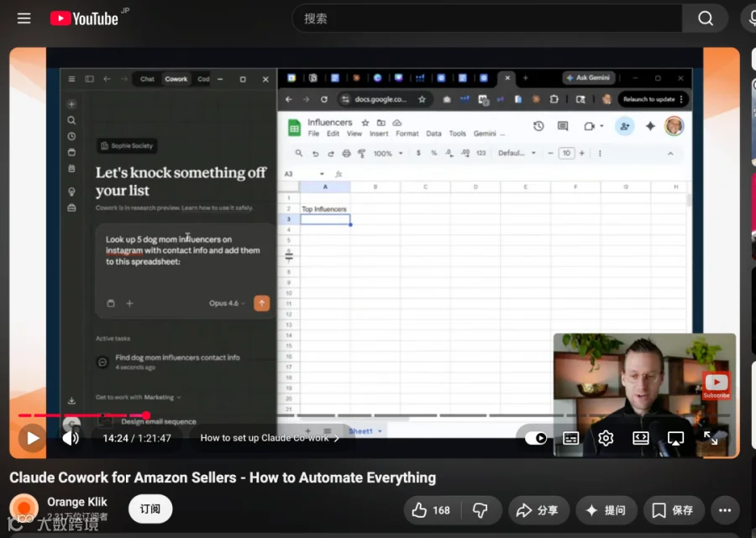Dislike the video with the thumbs-down button

click(480, 510)
